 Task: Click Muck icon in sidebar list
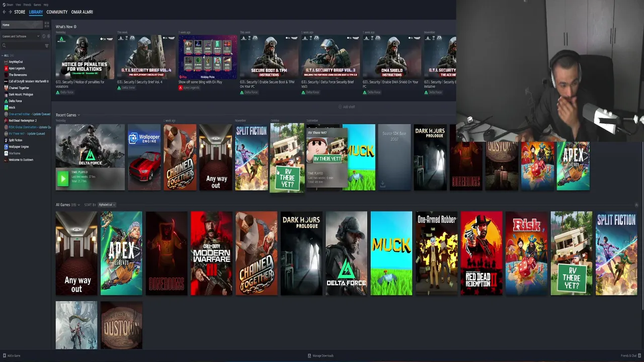tap(6, 108)
